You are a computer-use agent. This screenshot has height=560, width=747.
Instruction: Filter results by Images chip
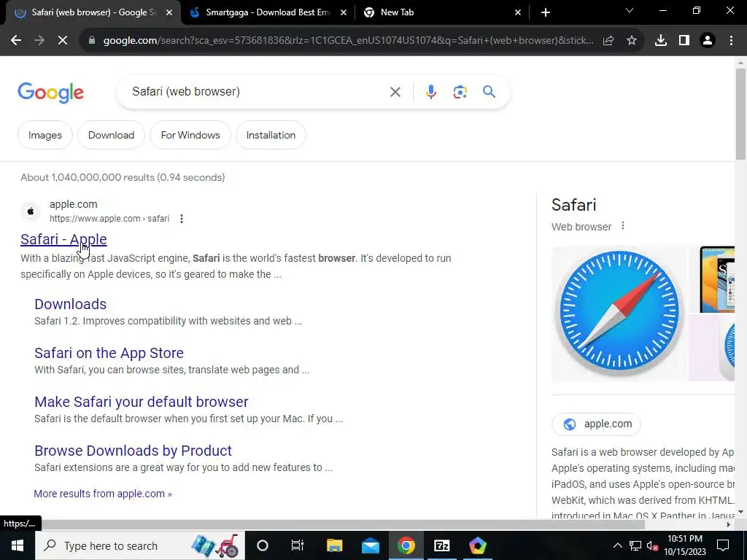(x=45, y=135)
